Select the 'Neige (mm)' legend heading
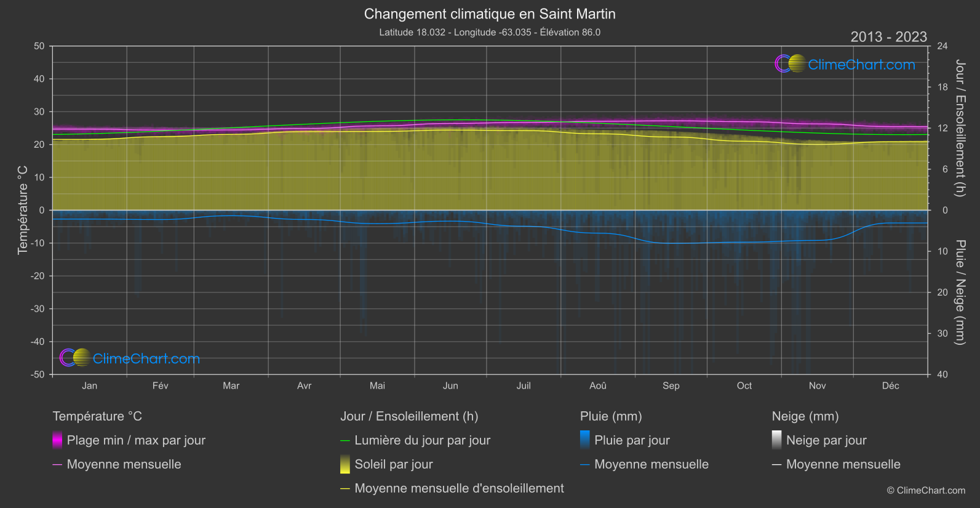This screenshot has height=508, width=980. point(805,416)
